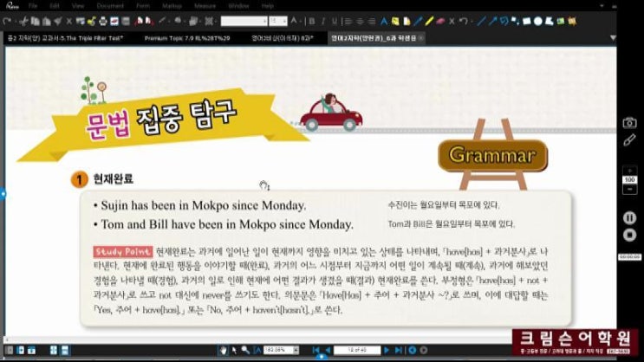
Task: Click the Grammar sign in the page
Action: coord(492,155)
